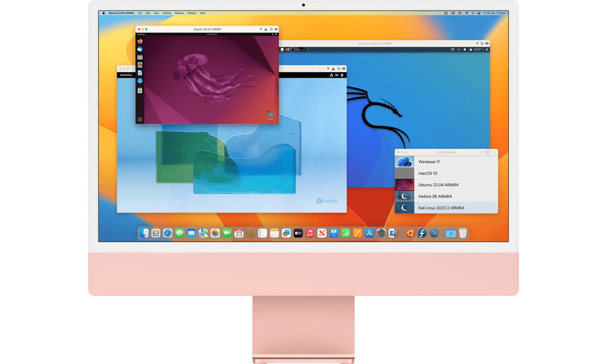
Task: Open the Kali window title bar dropdown triangle
Action: (477, 43)
